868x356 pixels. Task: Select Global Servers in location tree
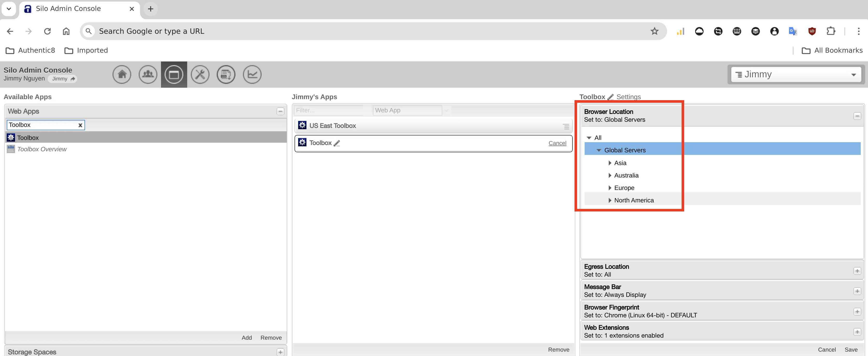625,150
